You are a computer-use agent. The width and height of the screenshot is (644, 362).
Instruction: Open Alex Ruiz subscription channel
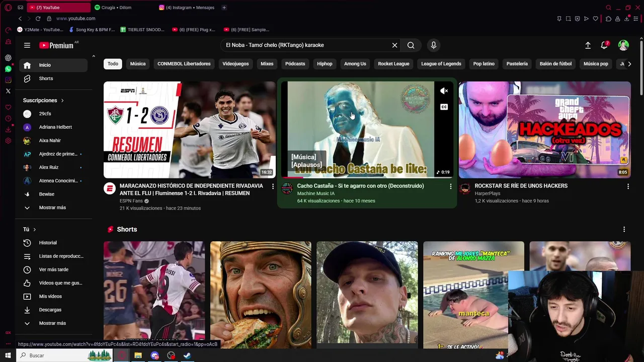tap(53, 167)
